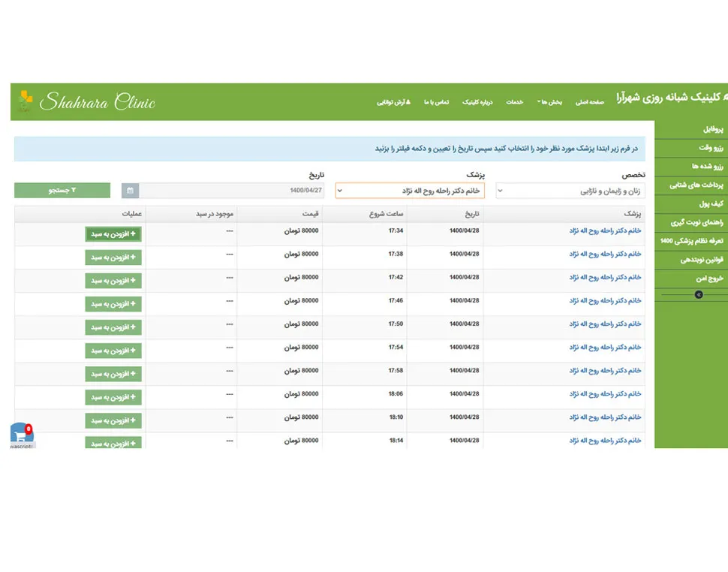Open خدمات in the top navigation
The height and width of the screenshot is (572, 728).
(514, 102)
